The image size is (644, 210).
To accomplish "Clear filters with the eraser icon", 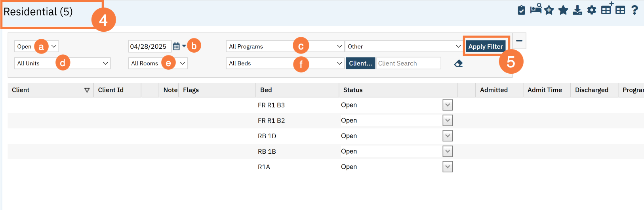I will 458,63.
